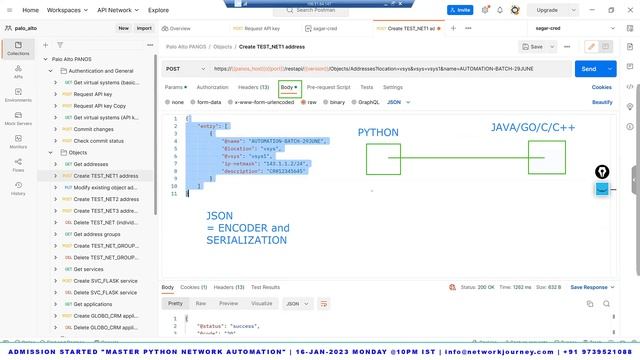Select the form-data body type
Image resolution: width=640 pixels, height=360 pixels.
coord(205,102)
